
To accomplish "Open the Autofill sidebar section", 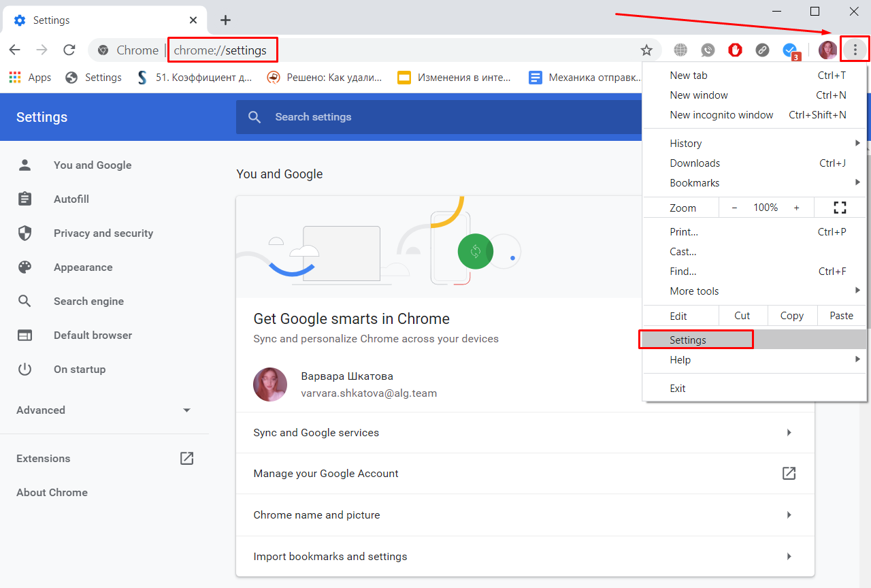I will (x=71, y=199).
